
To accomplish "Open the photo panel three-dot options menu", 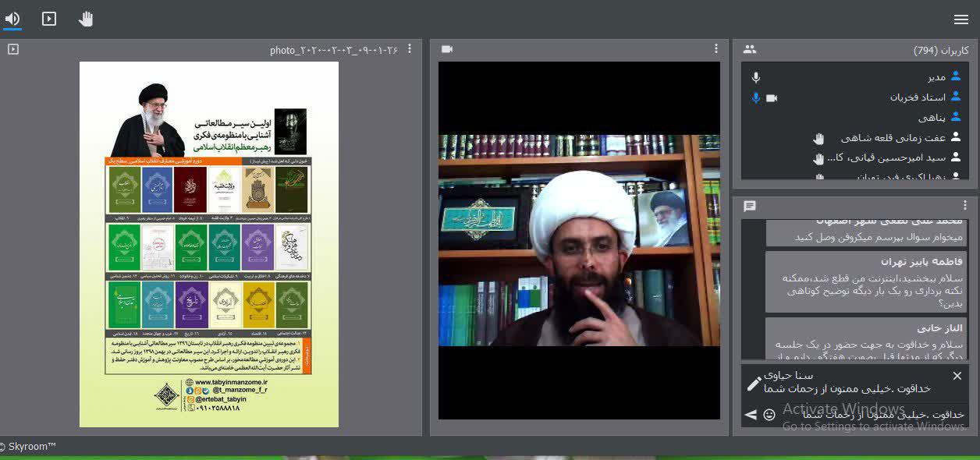I will click(410, 49).
